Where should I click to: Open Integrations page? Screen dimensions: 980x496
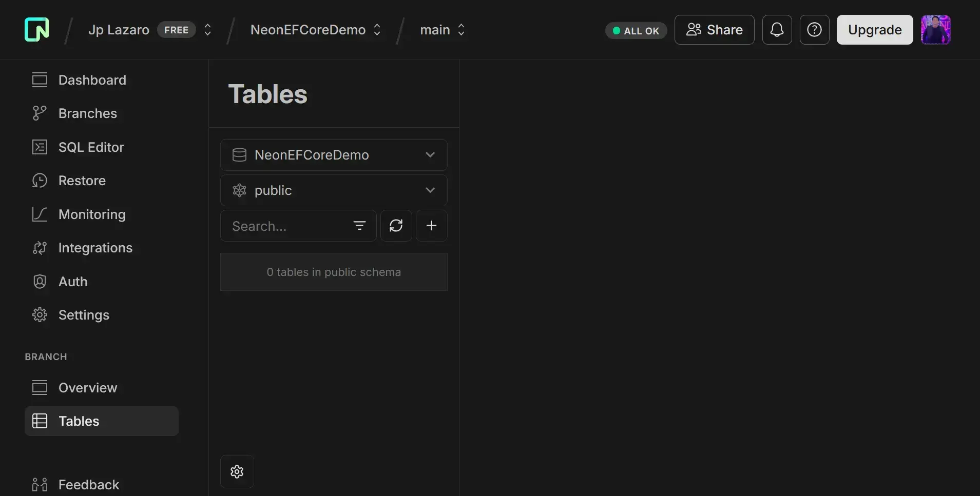coord(95,248)
